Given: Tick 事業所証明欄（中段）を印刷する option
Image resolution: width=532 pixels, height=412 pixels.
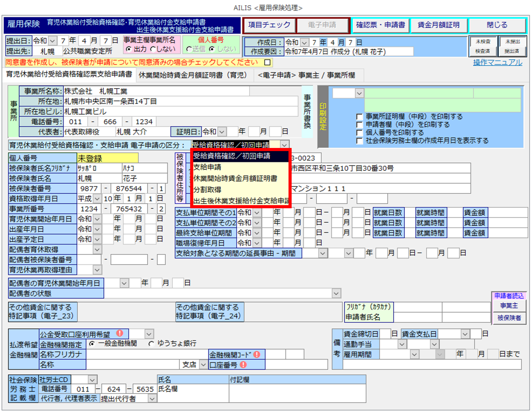Looking at the screenshot, I should pos(360,117).
